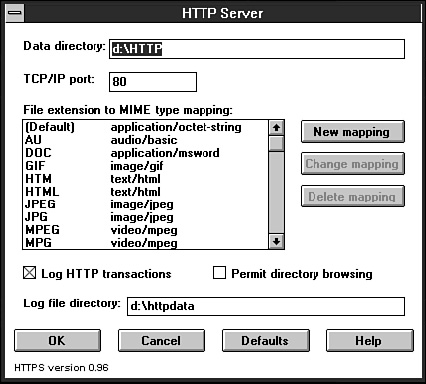This screenshot has height=384, width=426.
Task: Select the JPG image/jpeg mapping row
Action: [146, 217]
